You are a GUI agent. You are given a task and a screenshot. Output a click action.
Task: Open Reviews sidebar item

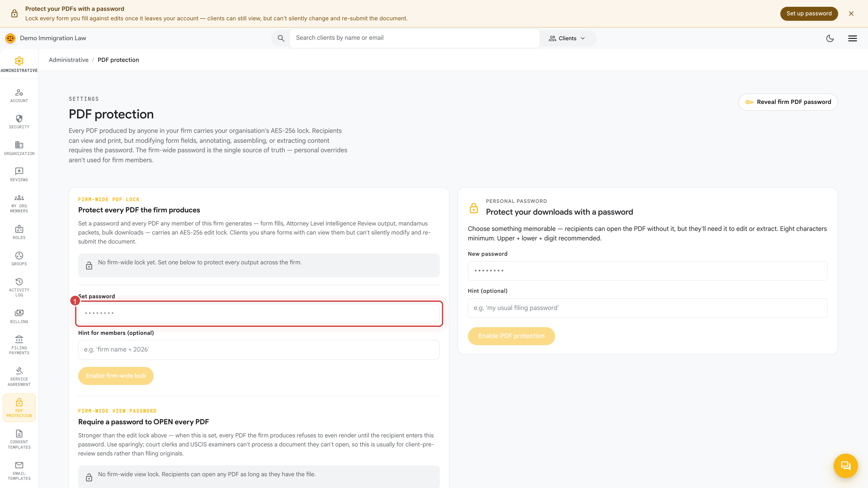(x=19, y=175)
